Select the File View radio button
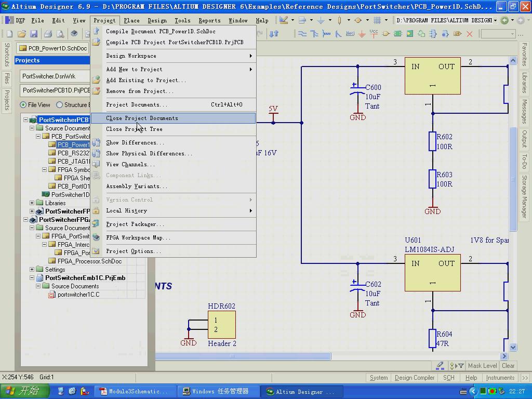Screen dimensions: 532x399 (23, 105)
